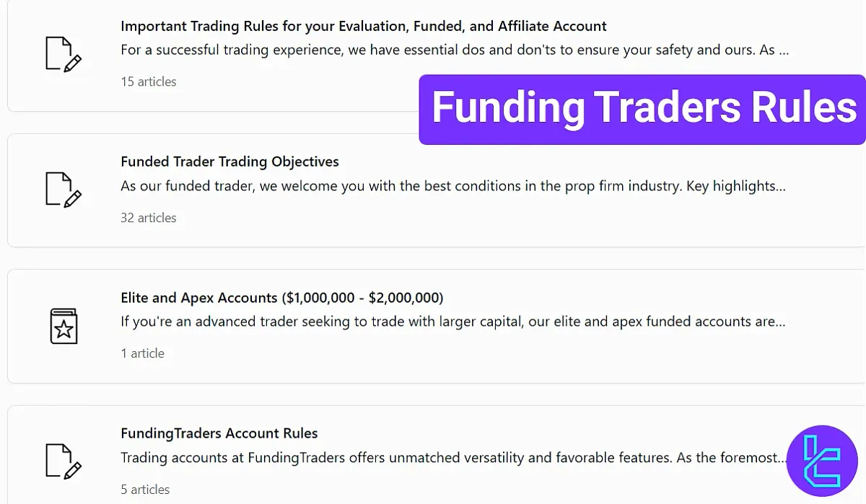Image resolution: width=866 pixels, height=504 pixels.
Task: Click the 32 articles count under Trading Objectives
Action: point(149,218)
